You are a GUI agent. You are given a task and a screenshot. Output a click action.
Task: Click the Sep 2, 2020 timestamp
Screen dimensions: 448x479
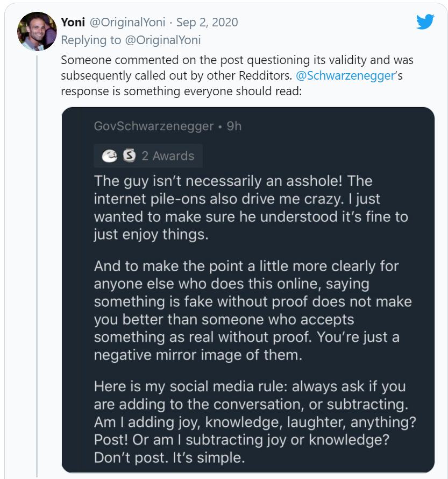(207, 22)
